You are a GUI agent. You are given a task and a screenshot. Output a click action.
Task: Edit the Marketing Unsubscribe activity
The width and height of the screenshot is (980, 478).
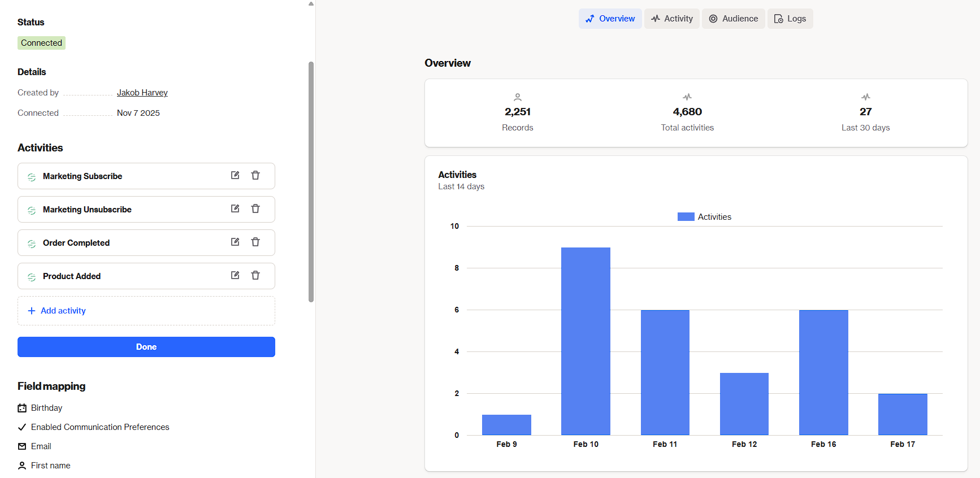(235, 209)
